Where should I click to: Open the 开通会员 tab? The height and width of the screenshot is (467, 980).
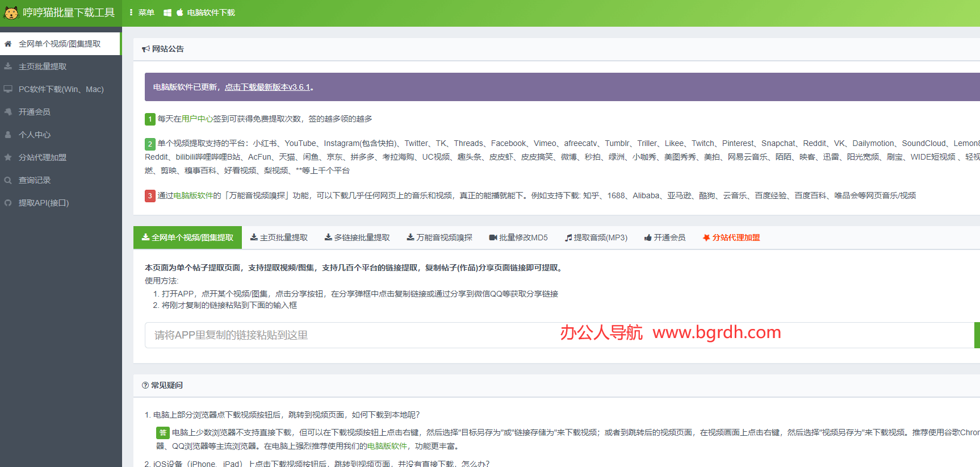click(665, 237)
